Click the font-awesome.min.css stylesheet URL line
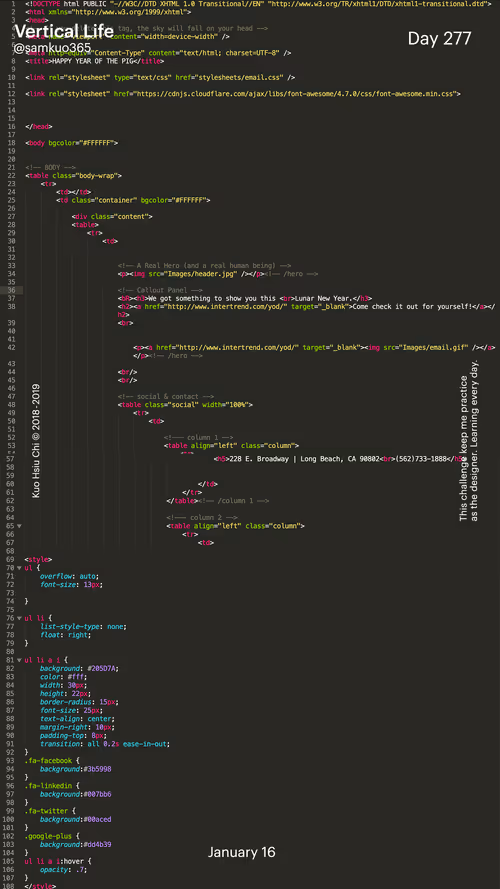This screenshot has height=889, width=500. tap(243, 94)
